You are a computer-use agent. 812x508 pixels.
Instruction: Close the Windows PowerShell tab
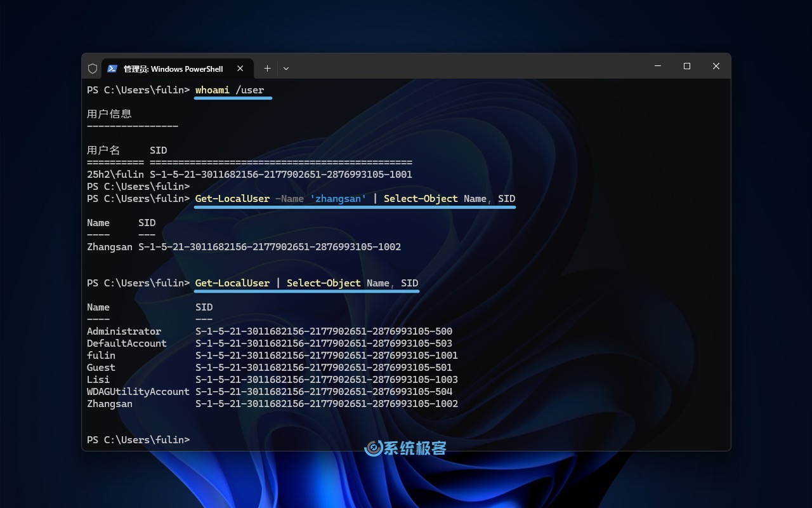[240, 68]
